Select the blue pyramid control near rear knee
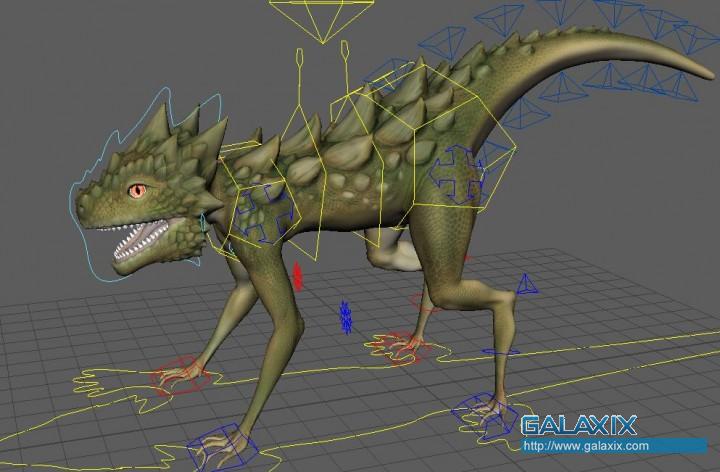The image size is (720, 472). click(525, 284)
